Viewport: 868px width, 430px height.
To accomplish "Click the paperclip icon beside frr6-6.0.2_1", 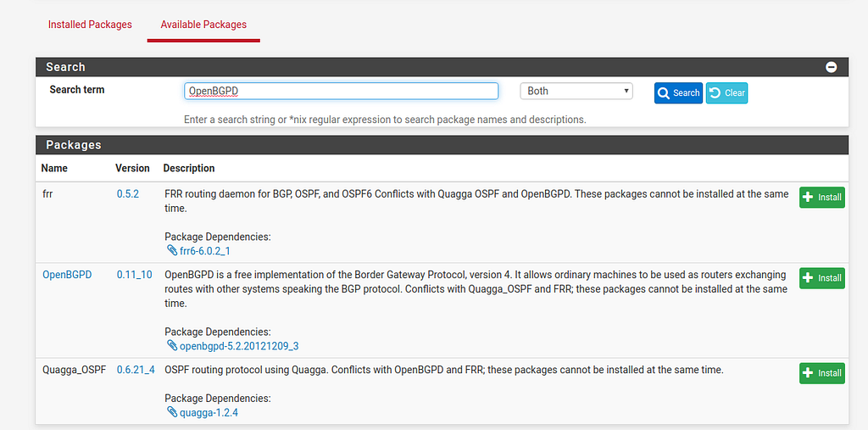I will click(171, 250).
